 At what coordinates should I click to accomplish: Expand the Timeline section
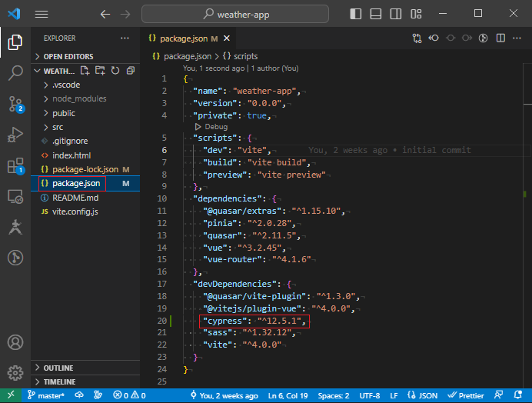click(85, 382)
